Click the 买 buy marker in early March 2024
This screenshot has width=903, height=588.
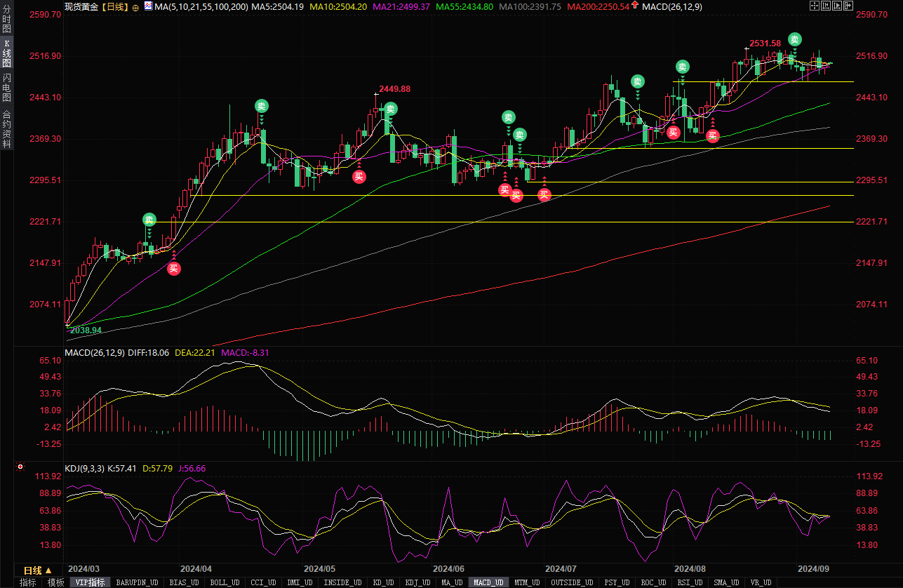[x=174, y=268]
